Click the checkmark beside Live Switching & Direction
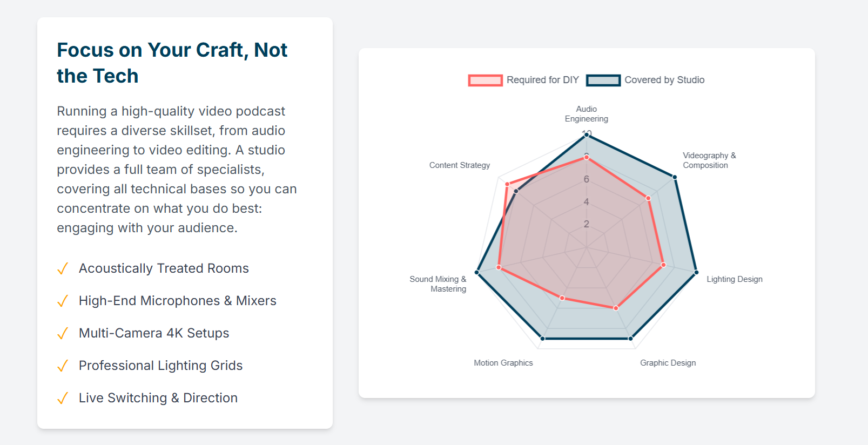Image resolution: width=868 pixels, height=445 pixels. tap(63, 398)
